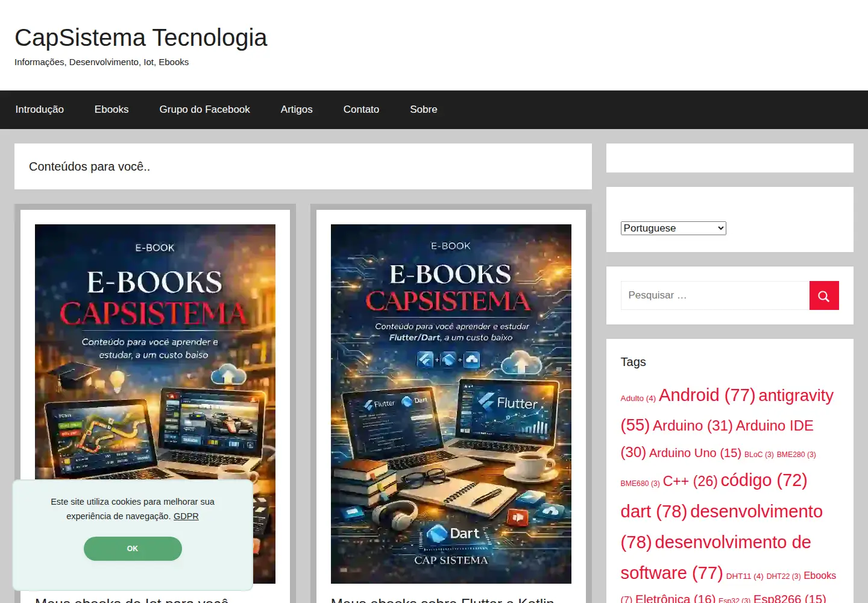
Task: Select the código (72) tag
Action: click(x=764, y=480)
